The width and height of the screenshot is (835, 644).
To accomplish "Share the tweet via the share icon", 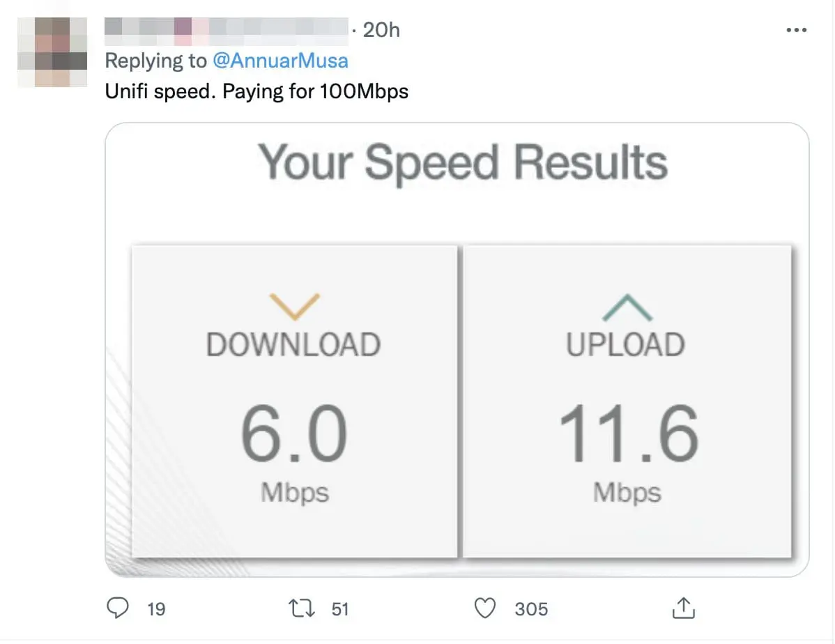I will click(x=682, y=608).
